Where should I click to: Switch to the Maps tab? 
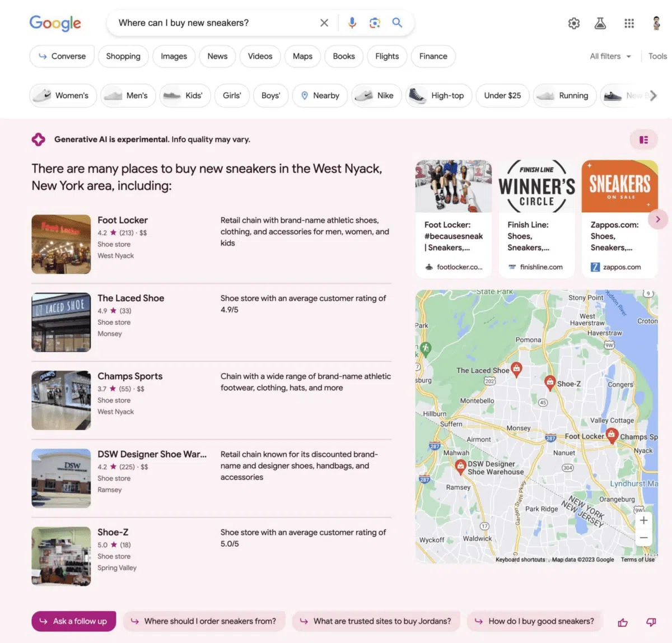302,56
